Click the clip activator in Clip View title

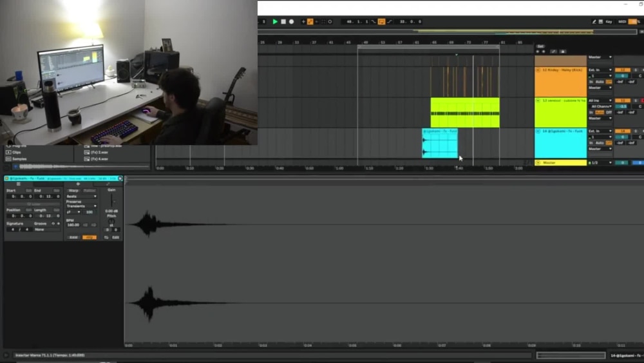coord(7,179)
